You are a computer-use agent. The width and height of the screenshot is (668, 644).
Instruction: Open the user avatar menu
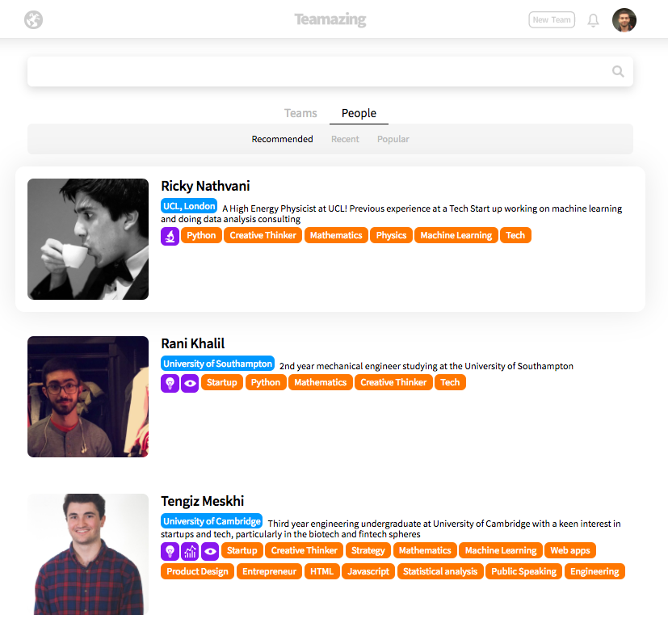[x=624, y=20]
